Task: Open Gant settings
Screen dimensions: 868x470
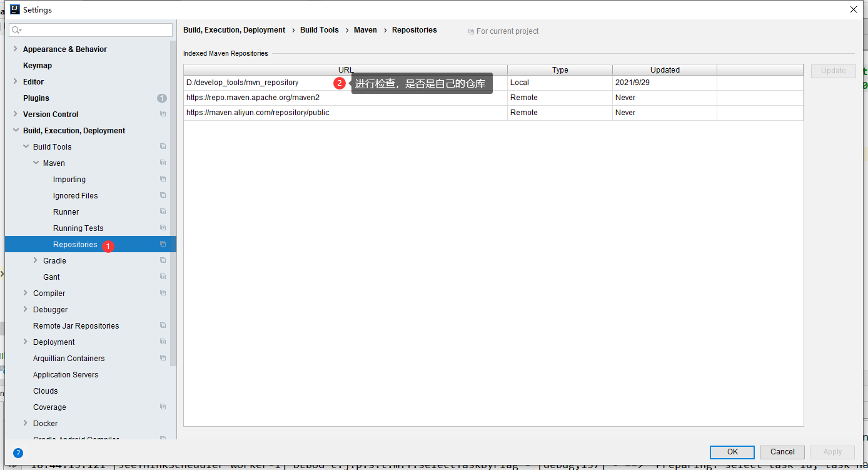Action: [x=51, y=277]
